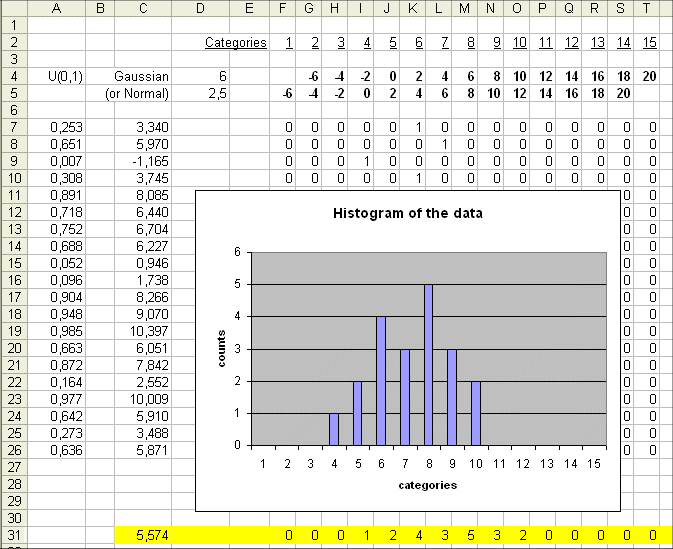Image resolution: width=673 pixels, height=549 pixels.
Task: Click the select-all corner of the grid
Action: coord(14,8)
